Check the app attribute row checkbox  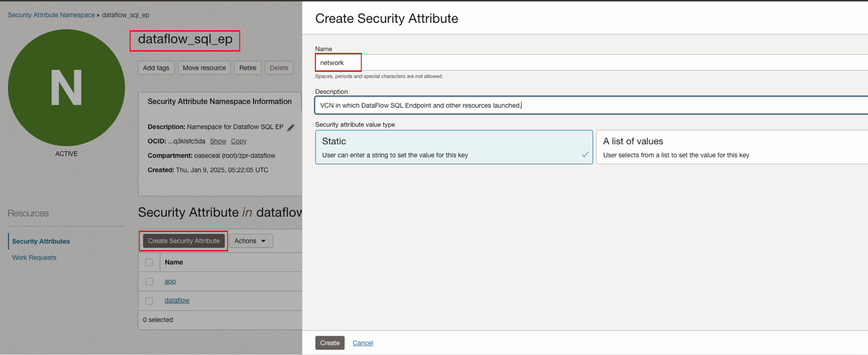click(149, 281)
